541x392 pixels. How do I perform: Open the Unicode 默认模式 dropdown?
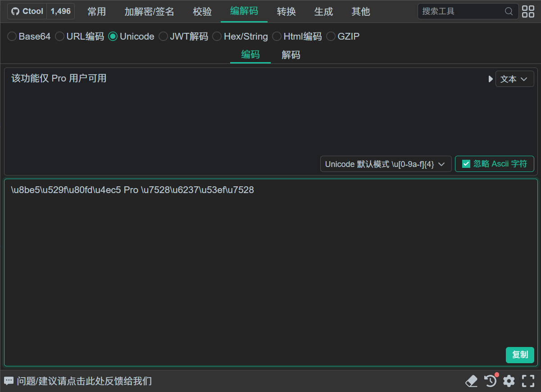[x=386, y=164]
